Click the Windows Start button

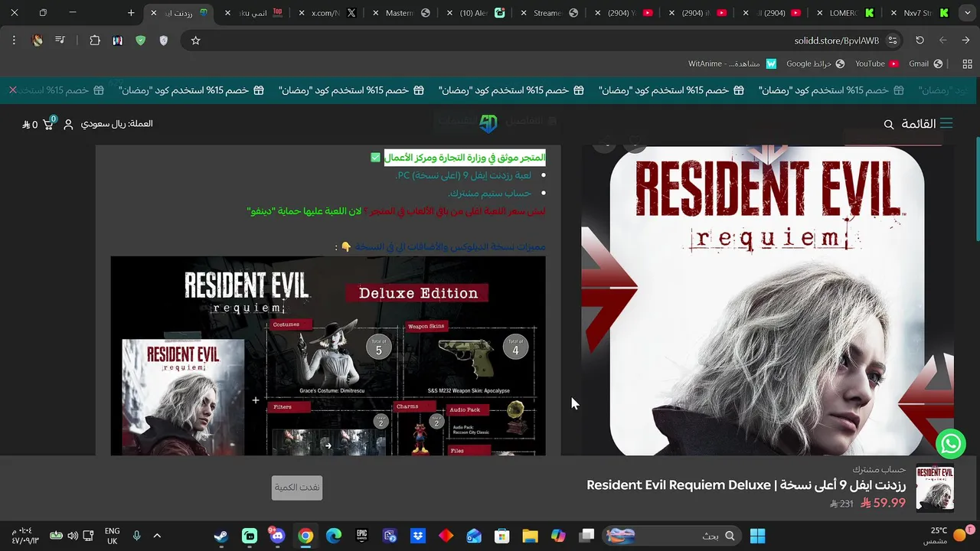757,536
